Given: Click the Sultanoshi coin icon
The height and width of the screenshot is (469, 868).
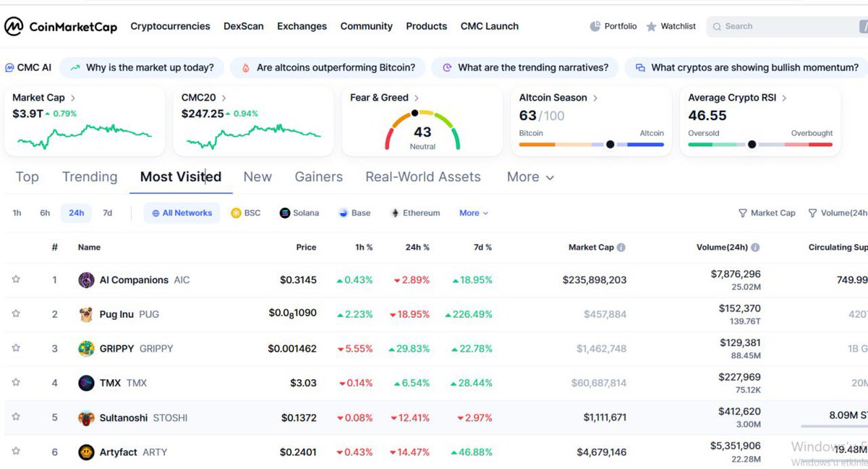Looking at the screenshot, I should pos(86,418).
